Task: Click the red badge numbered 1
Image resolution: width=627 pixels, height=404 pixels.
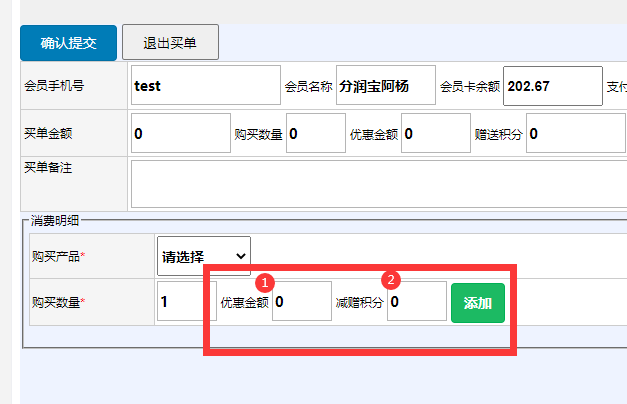Action: click(x=266, y=282)
